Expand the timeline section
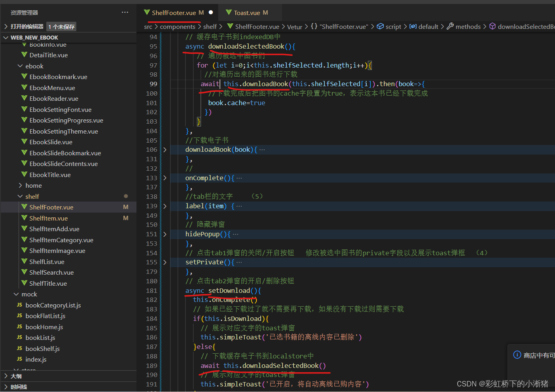Image resolution: width=555 pixels, height=392 pixels. pos(6,387)
